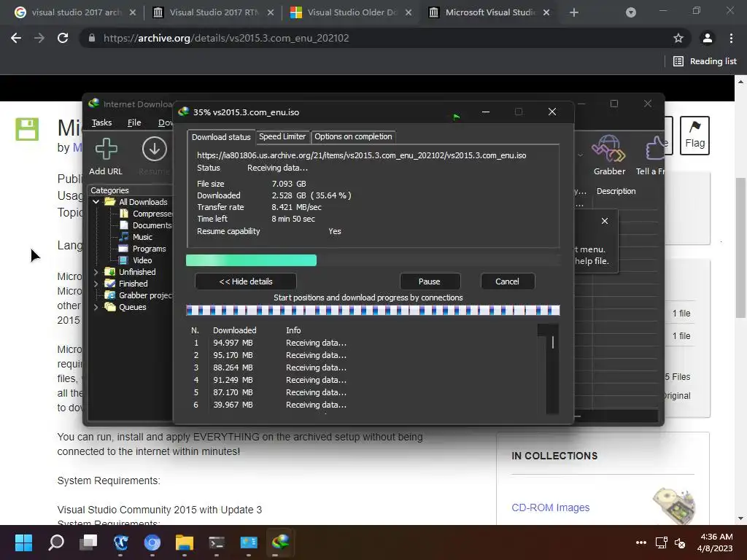Click the Resume download arrow icon
747x560 pixels.
[x=155, y=149]
